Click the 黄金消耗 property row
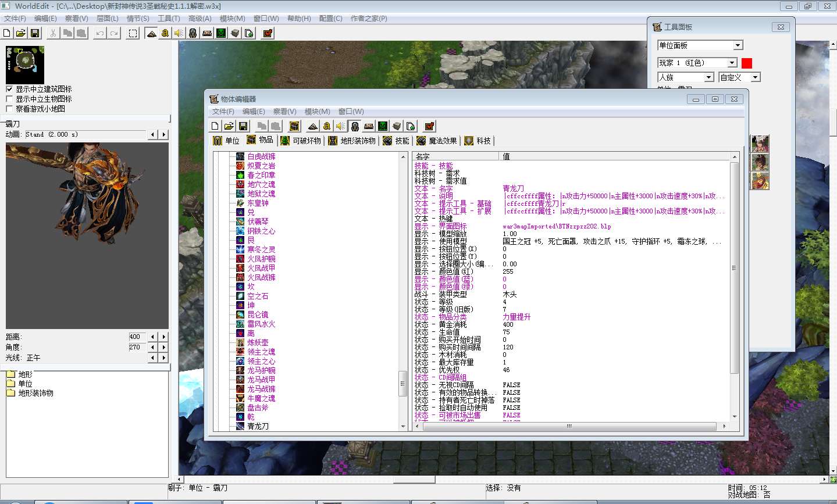The height and width of the screenshot is (504, 837). (x=570, y=324)
